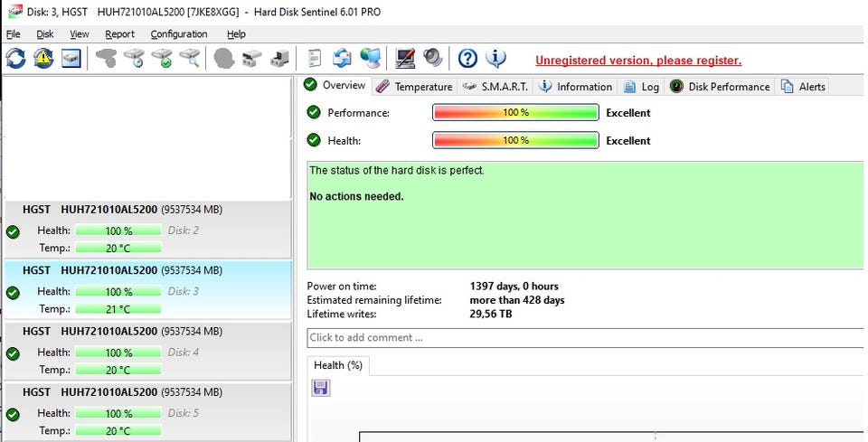Screen dimensions: 868x442
Task: Click the Excellent text beside Performance bar
Action: (628, 113)
